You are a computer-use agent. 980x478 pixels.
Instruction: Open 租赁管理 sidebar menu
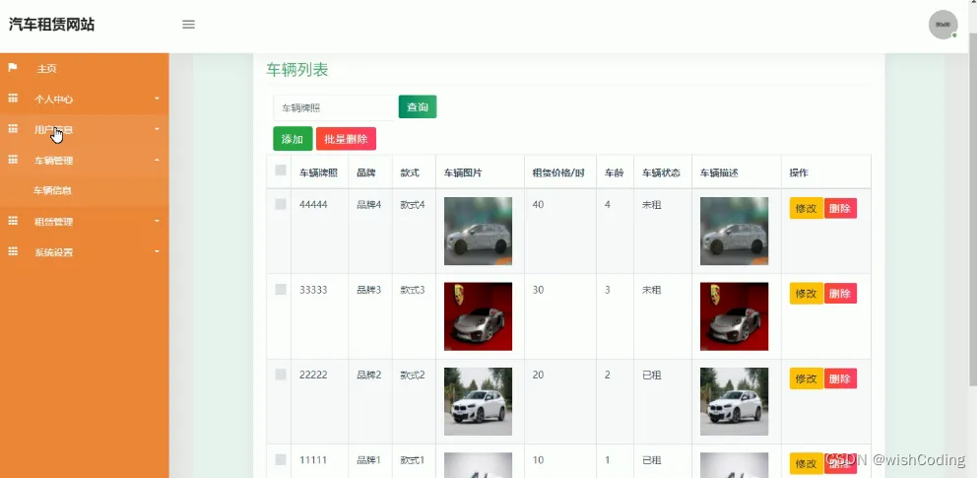(85, 222)
